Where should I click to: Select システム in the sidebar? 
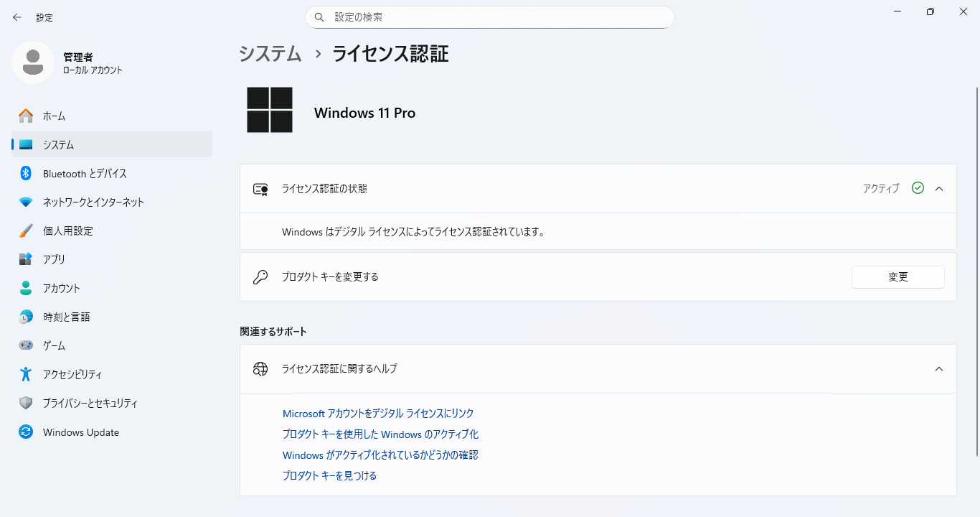click(58, 144)
